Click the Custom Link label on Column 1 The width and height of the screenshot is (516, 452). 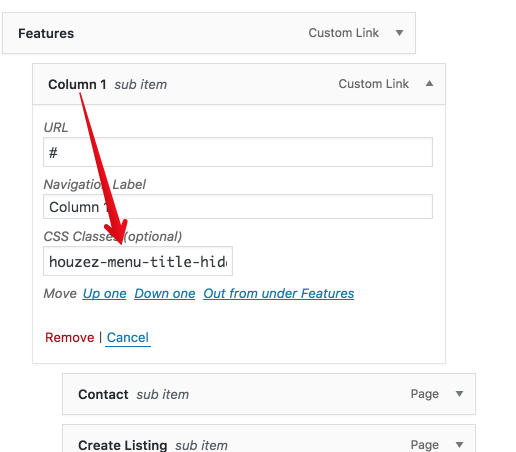coord(374,84)
